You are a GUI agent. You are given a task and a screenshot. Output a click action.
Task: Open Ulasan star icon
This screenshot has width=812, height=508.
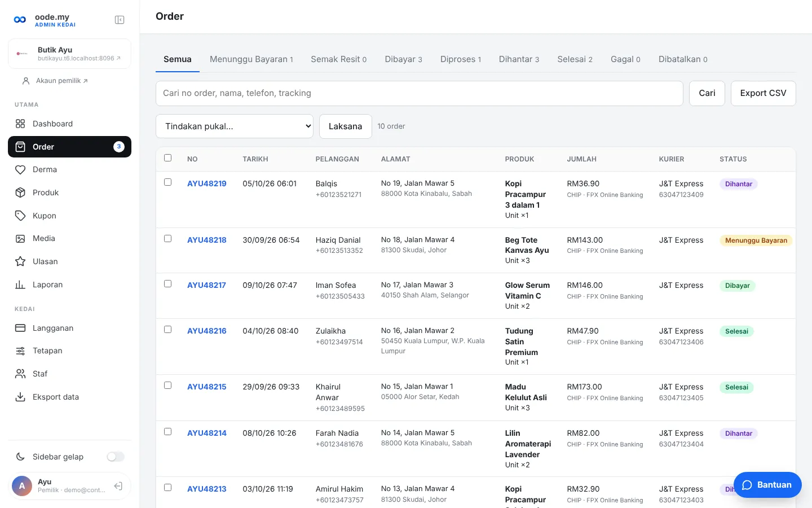pos(20,261)
